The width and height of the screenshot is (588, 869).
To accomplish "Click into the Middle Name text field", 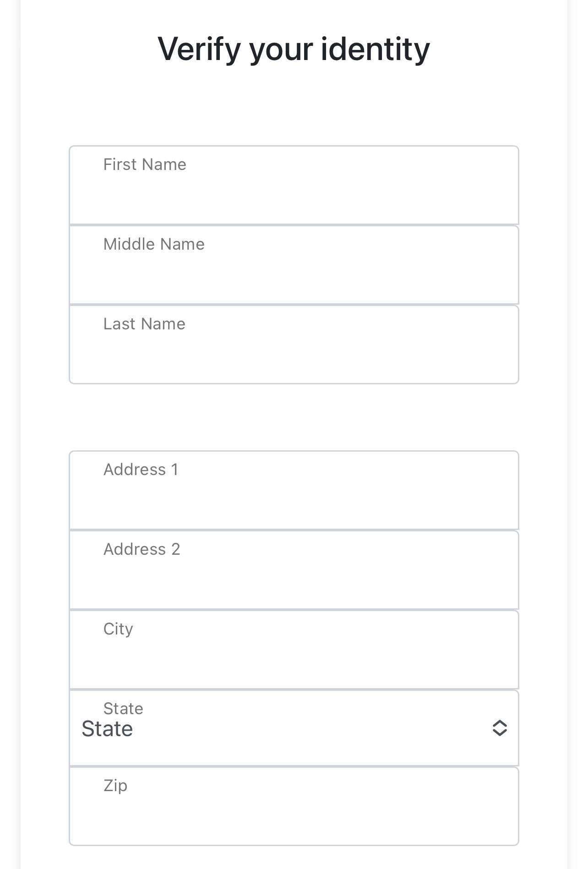I will [294, 265].
